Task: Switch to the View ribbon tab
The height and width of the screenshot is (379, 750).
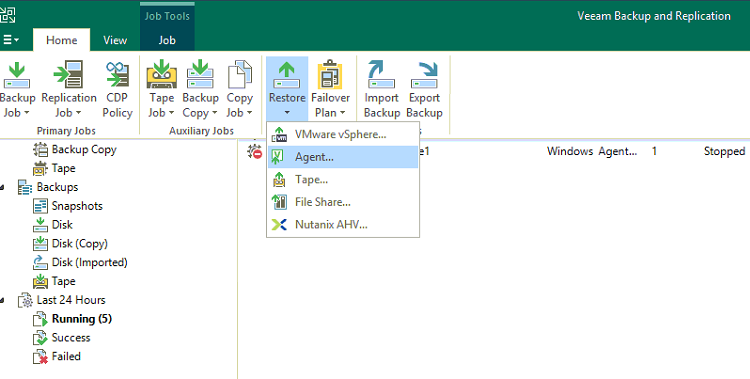Action: tap(115, 40)
